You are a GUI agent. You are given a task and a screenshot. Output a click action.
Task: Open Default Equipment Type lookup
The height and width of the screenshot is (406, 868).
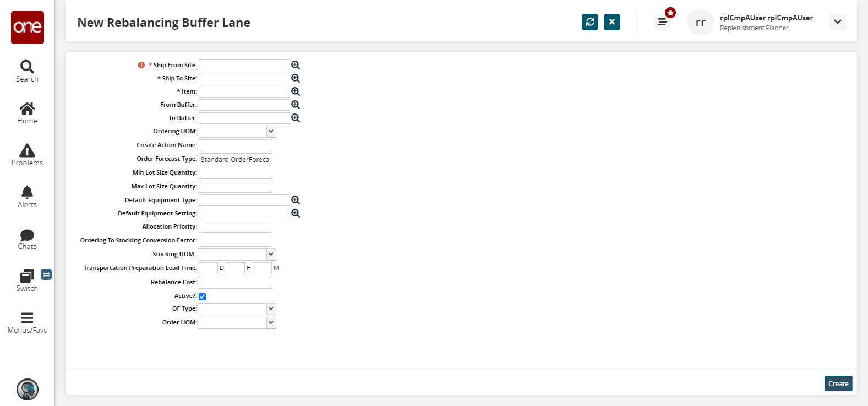click(x=296, y=200)
